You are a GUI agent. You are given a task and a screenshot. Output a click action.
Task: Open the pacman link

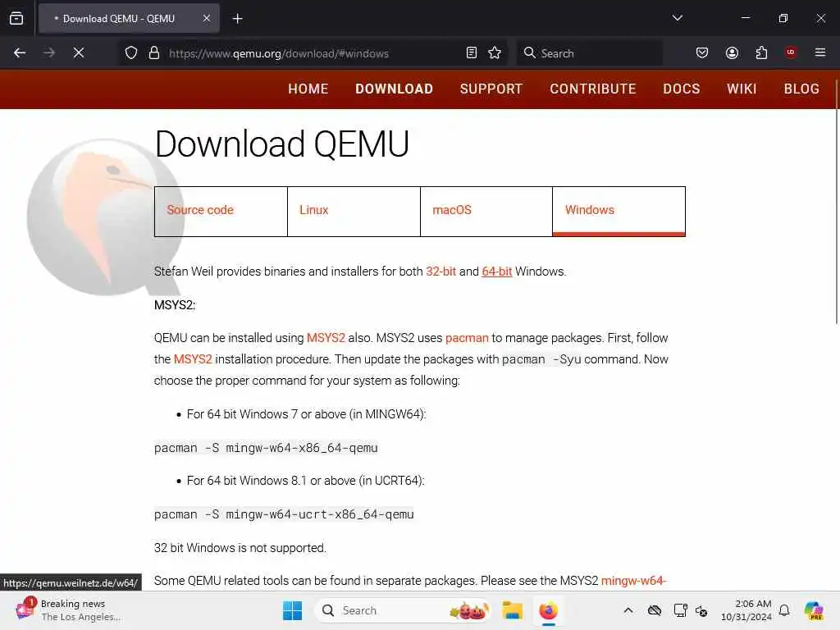(467, 338)
